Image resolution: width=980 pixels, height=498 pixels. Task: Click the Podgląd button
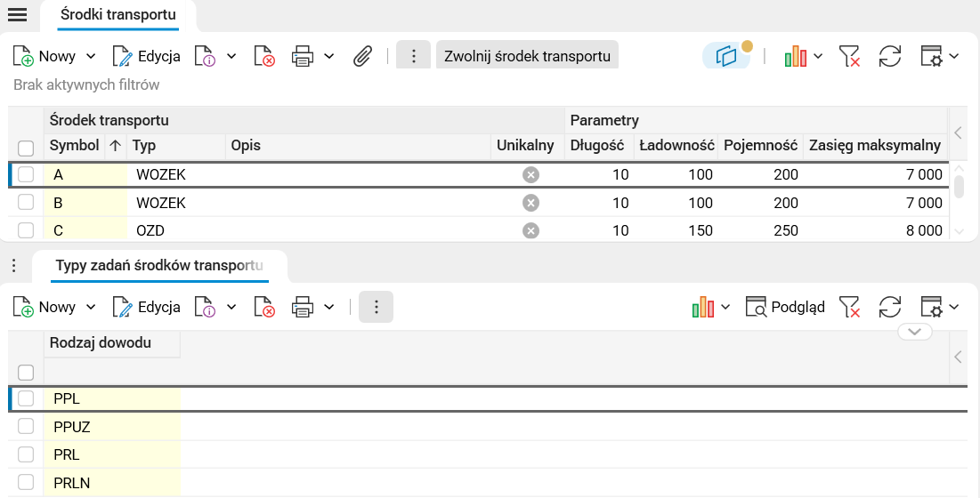[785, 308]
